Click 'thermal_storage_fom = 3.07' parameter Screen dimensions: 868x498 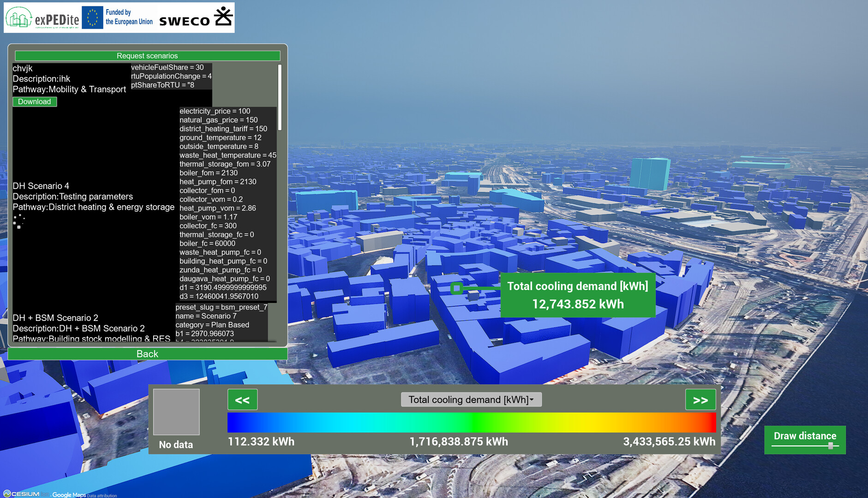[225, 164]
